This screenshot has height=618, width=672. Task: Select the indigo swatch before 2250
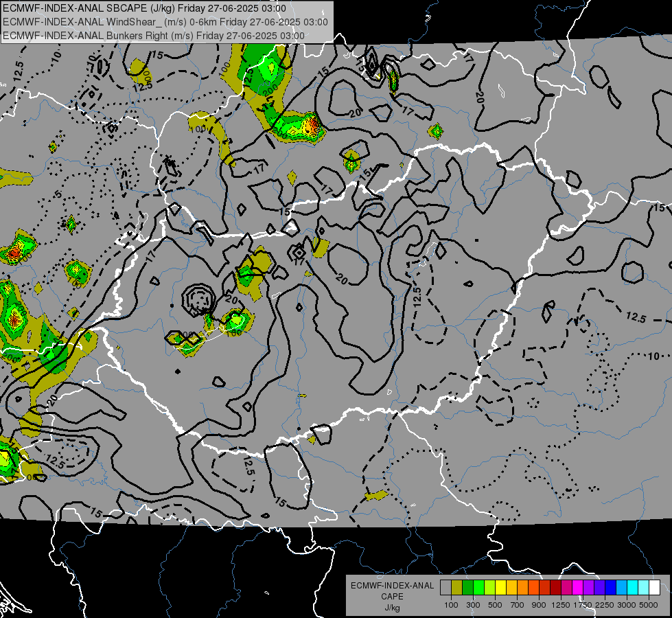coord(599,587)
